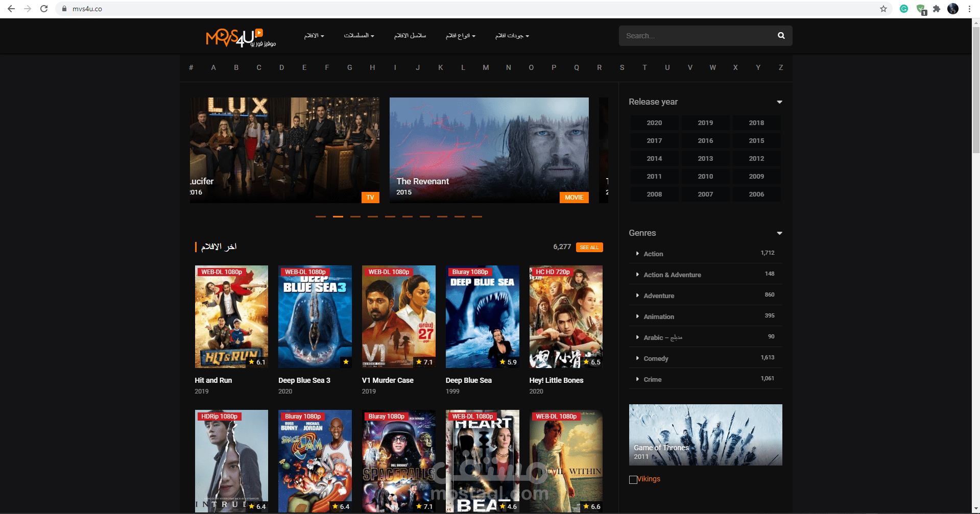Click the browser address bar URL
Image resolution: width=980 pixels, height=514 pixels.
click(x=87, y=9)
